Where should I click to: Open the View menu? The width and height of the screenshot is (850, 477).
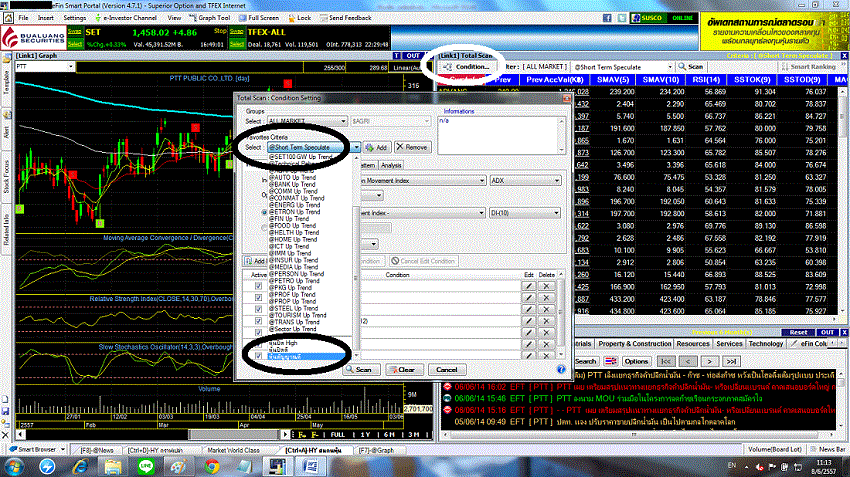(x=174, y=18)
